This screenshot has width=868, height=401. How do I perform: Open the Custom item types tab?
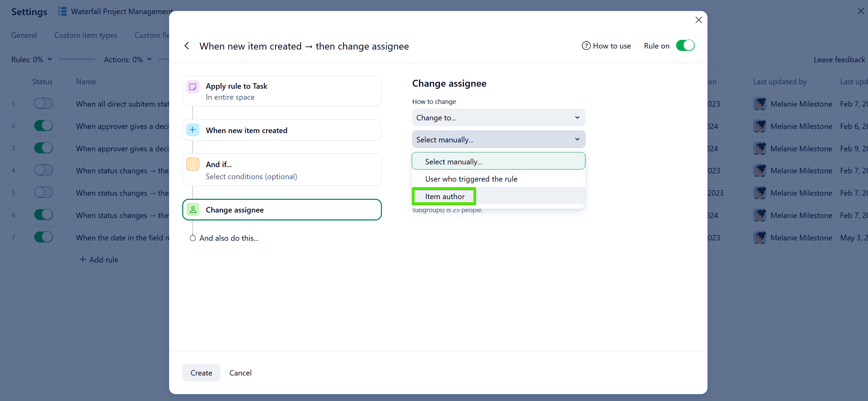point(86,35)
